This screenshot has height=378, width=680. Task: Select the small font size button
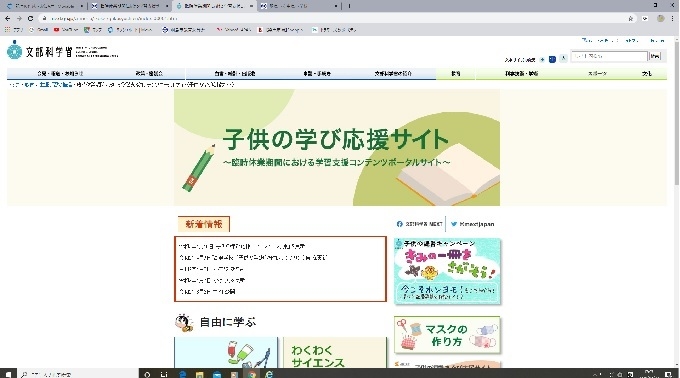[x=542, y=59]
